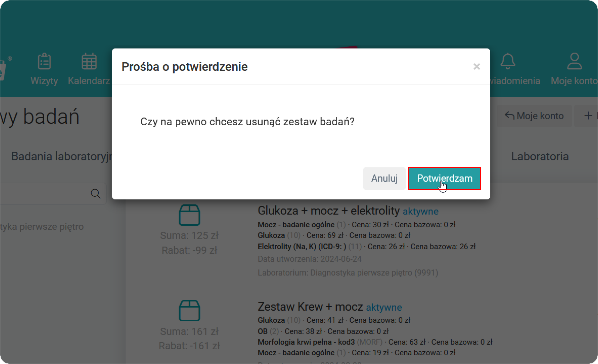Close the confirmation dialog with X
Image resolution: width=598 pixels, height=364 pixels.
pyautogui.click(x=477, y=66)
